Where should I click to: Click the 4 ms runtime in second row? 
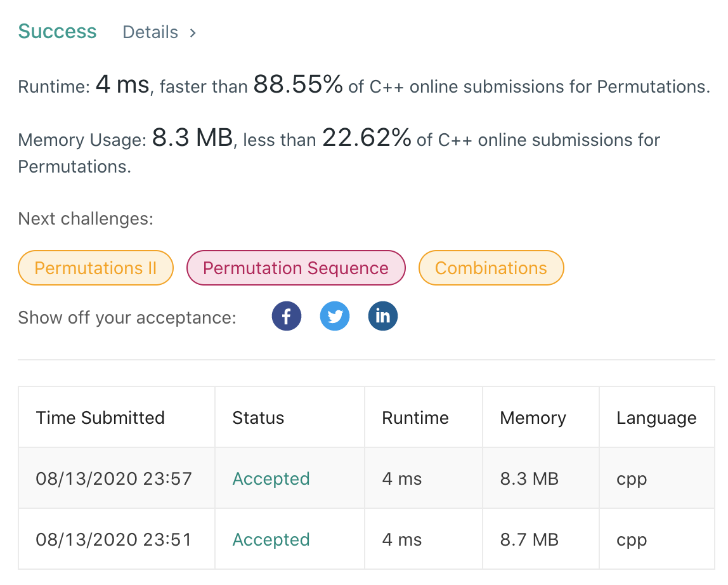pos(401,539)
